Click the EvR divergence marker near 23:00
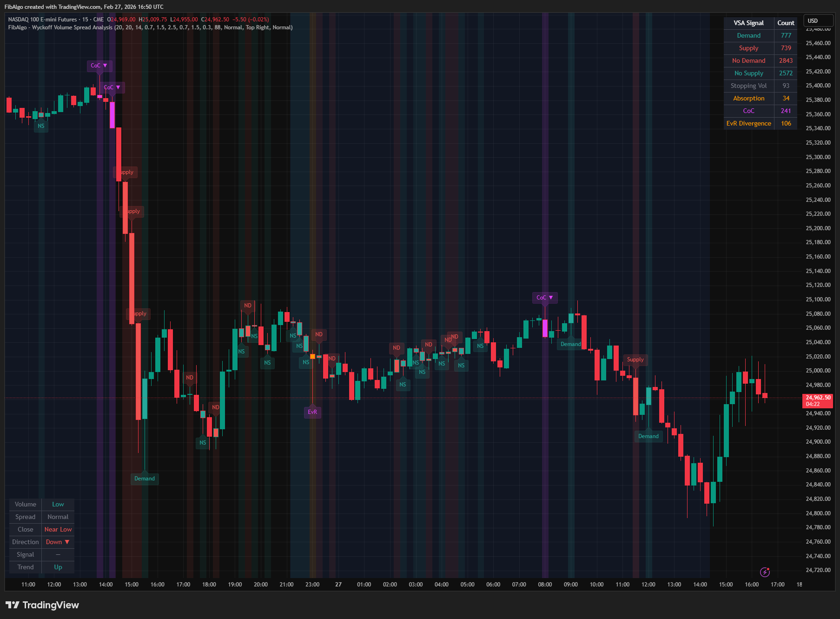Viewport: 840px width, 619px height. pyautogui.click(x=312, y=412)
